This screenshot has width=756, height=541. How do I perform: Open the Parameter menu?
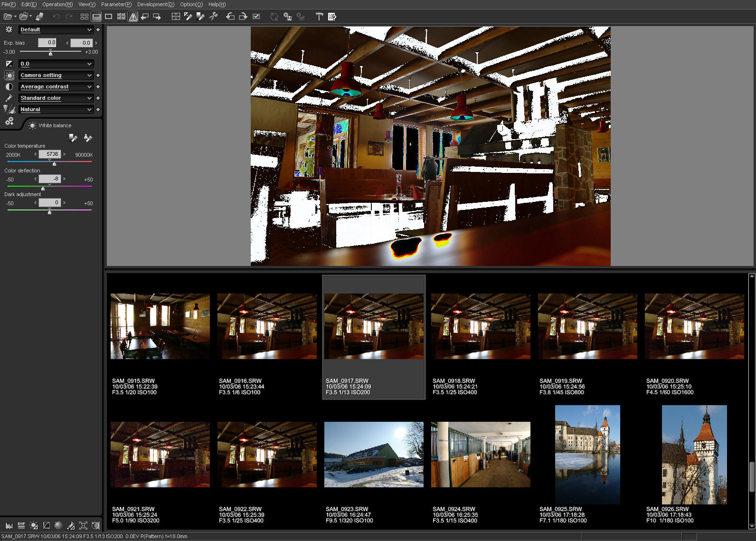116,4
